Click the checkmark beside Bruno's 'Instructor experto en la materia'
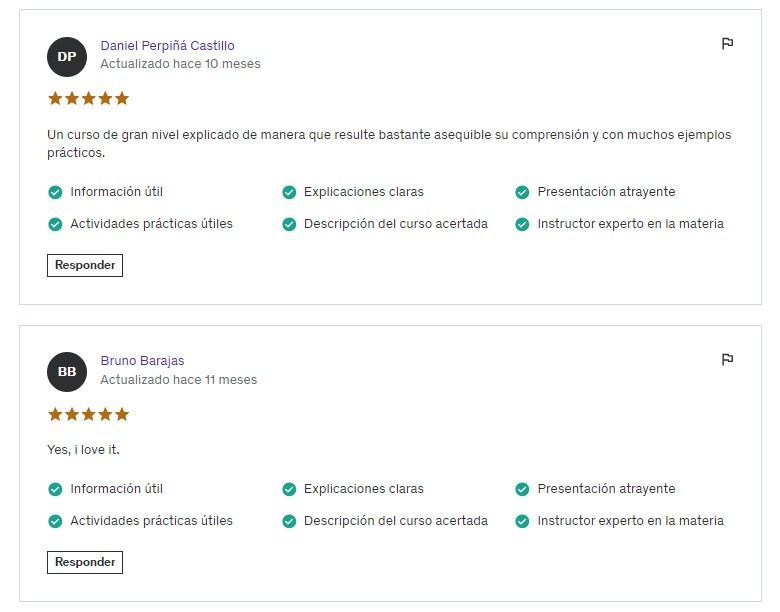 tap(522, 521)
